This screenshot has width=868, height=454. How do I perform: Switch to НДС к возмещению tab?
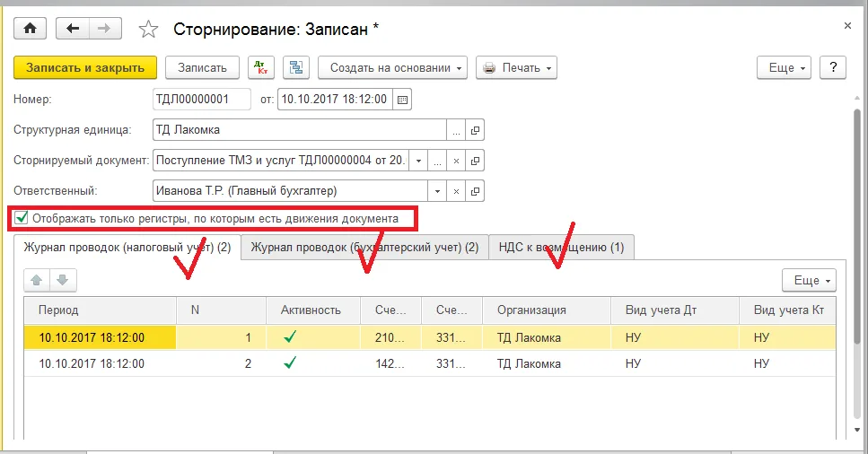[x=561, y=248]
